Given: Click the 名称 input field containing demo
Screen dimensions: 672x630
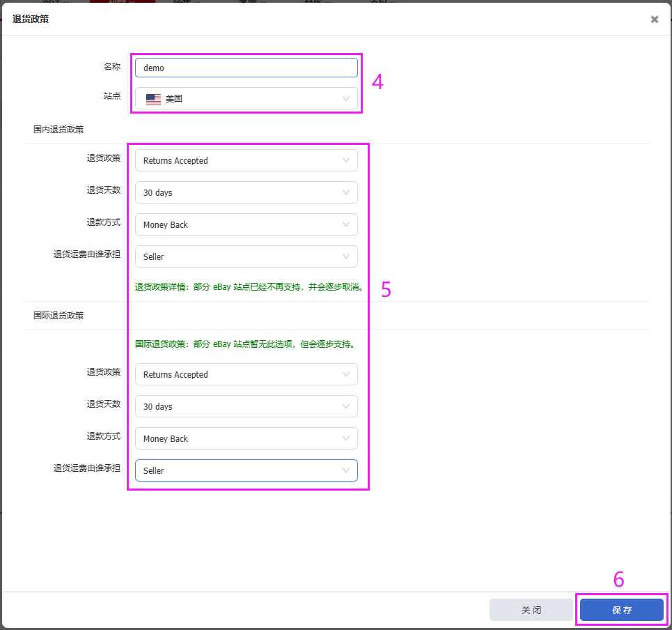Looking at the screenshot, I should tap(247, 68).
